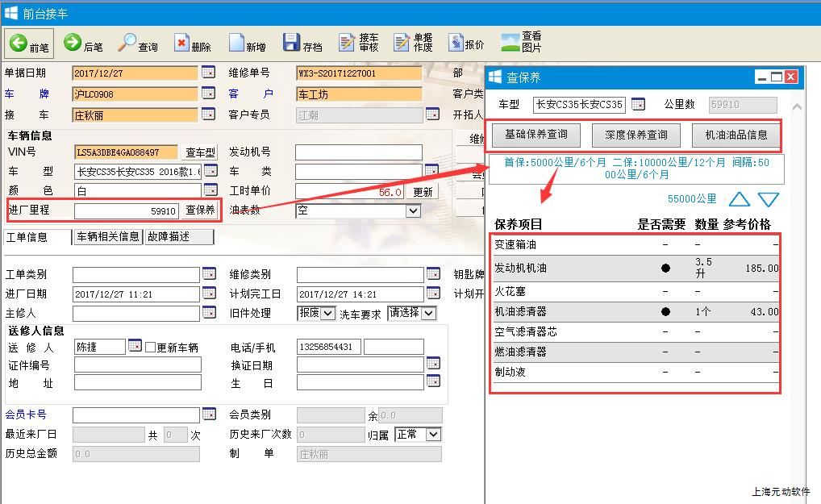Open the 查询 search tool

point(127,43)
